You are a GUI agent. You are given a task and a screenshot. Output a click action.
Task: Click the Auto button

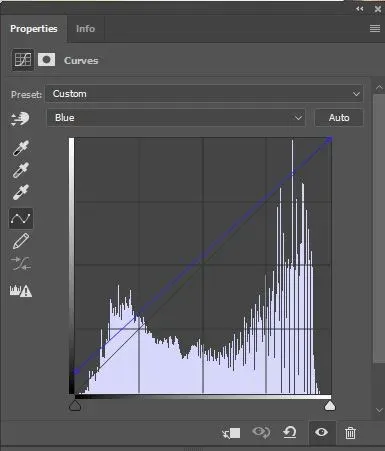click(339, 118)
